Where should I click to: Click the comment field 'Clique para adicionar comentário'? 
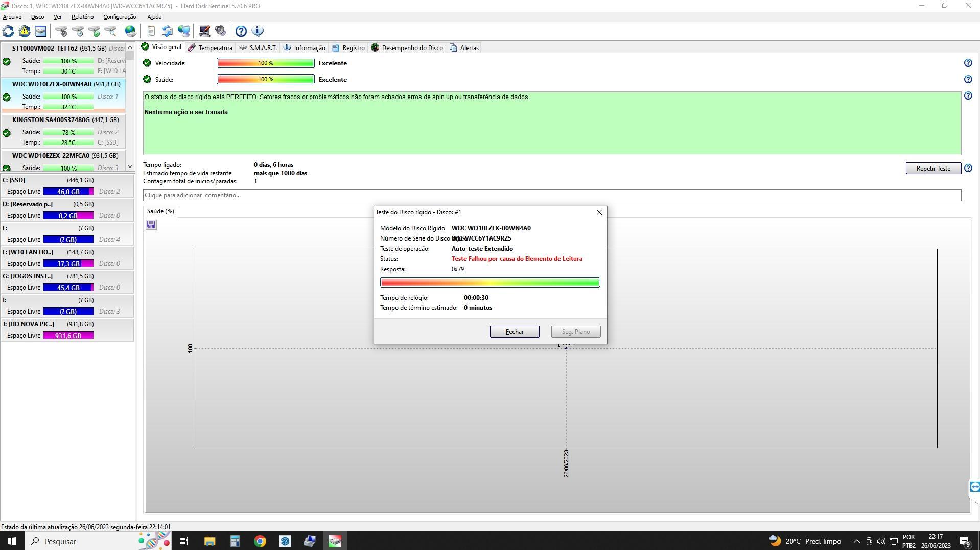[x=552, y=195]
